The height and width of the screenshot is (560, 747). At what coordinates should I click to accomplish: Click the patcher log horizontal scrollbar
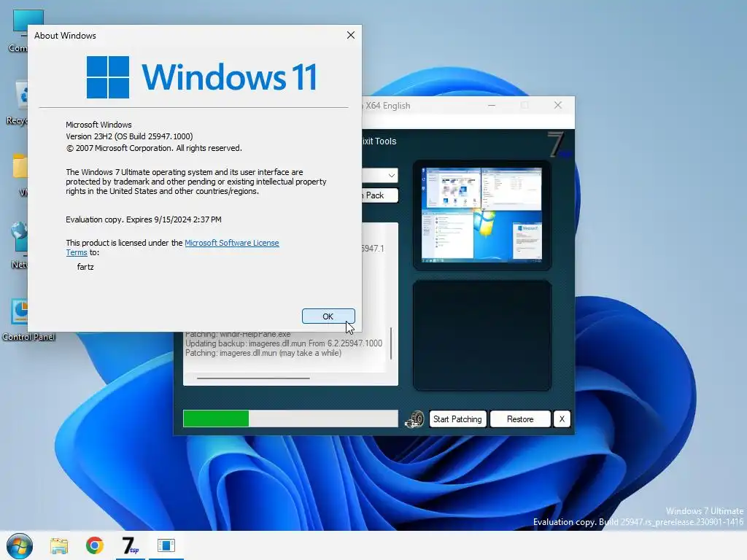pyautogui.click(x=253, y=378)
